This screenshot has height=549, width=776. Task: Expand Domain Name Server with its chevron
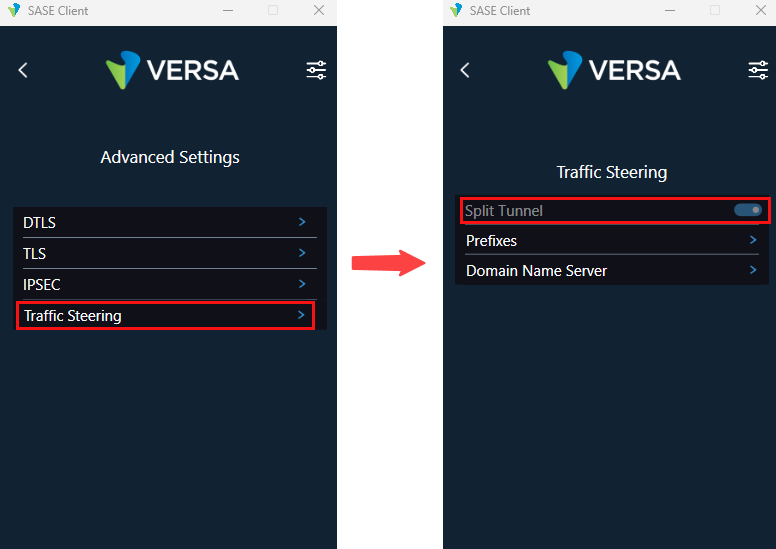pos(753,270)
